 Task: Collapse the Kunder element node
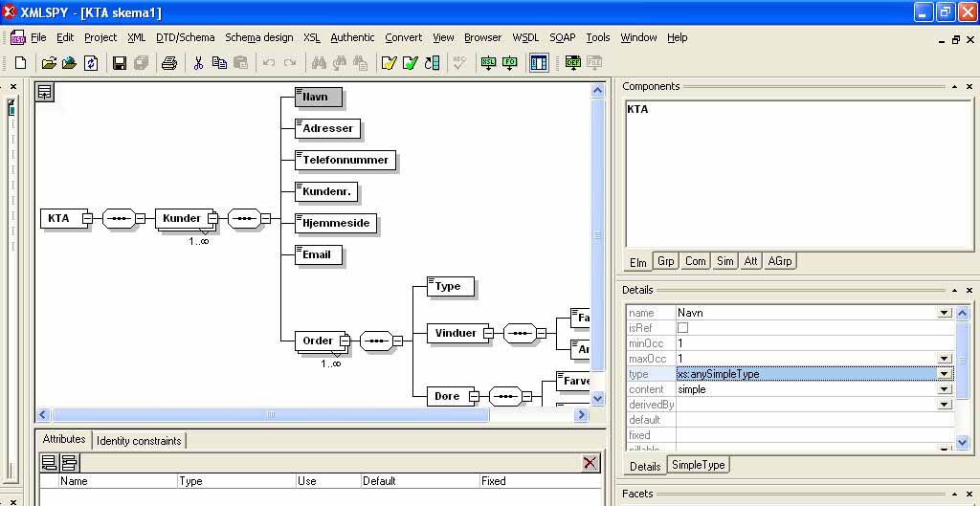[212, 218]
